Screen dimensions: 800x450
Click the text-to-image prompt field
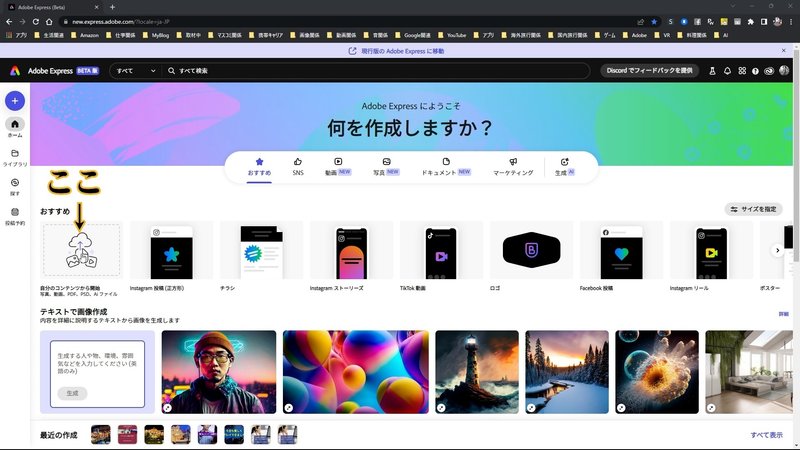(x=97, y=363)
